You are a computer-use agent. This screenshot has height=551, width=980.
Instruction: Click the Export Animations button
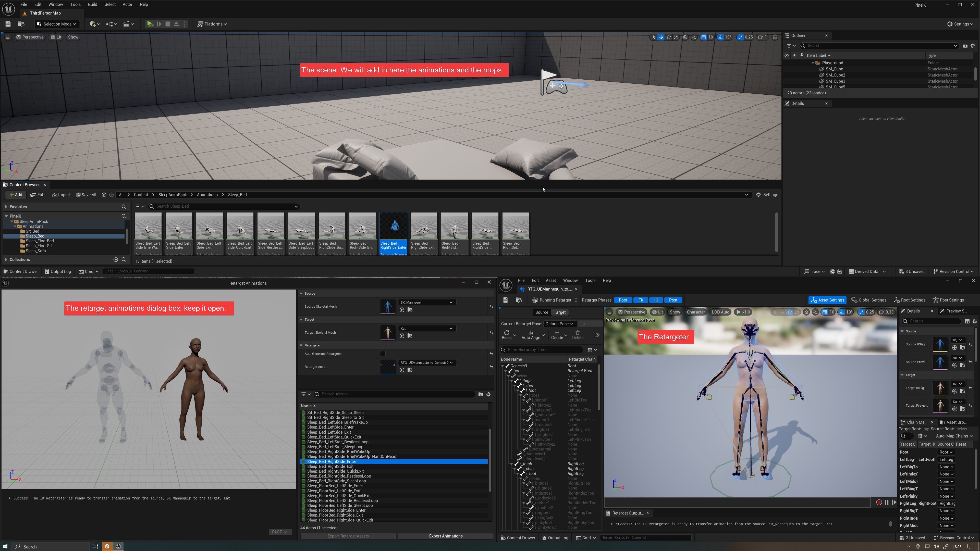(x=446, y=536)
